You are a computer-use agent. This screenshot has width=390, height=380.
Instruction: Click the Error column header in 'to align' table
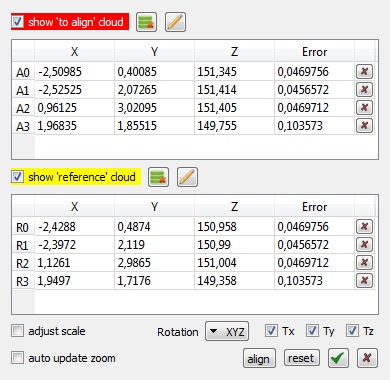click(314, 52)
